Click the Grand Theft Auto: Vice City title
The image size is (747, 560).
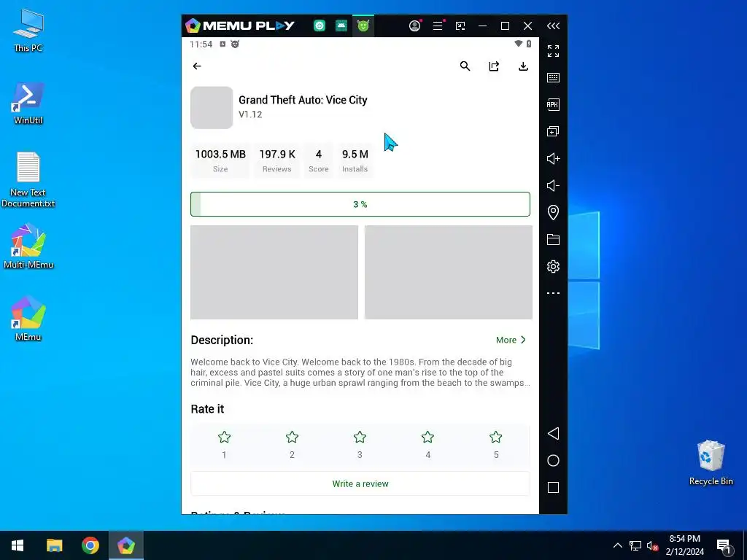coord(303,100)
